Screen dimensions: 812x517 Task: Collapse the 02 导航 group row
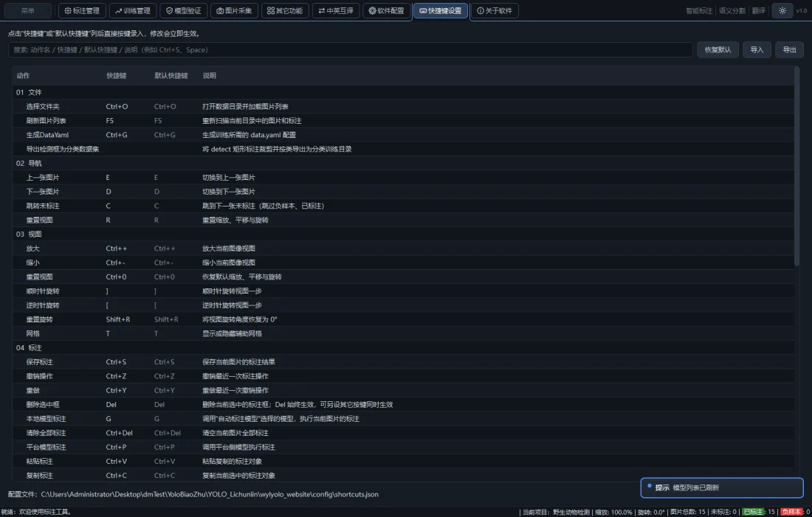[x=403, y=163]
